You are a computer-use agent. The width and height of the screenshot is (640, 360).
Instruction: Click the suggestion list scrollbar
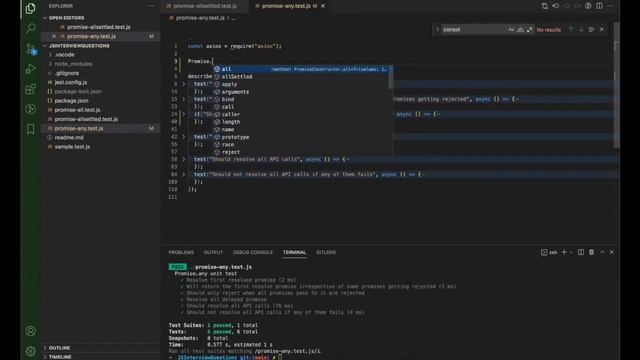[x=391, y=78]
